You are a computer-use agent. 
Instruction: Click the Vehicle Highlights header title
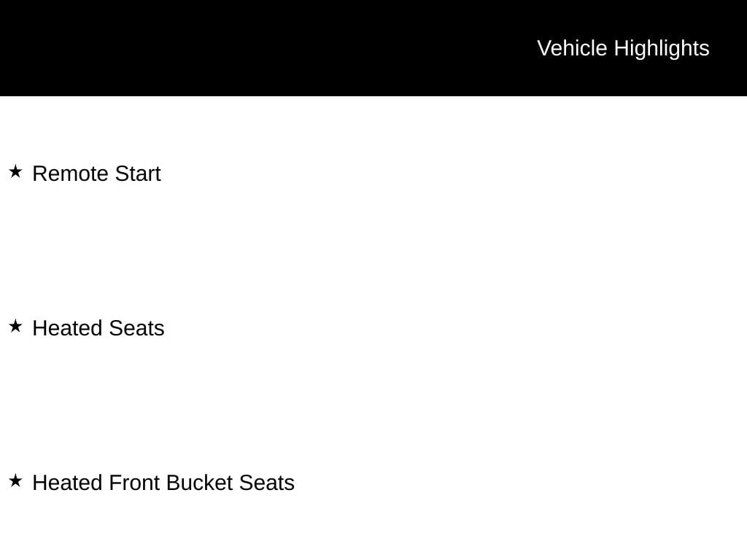click(x=623, y=48)
